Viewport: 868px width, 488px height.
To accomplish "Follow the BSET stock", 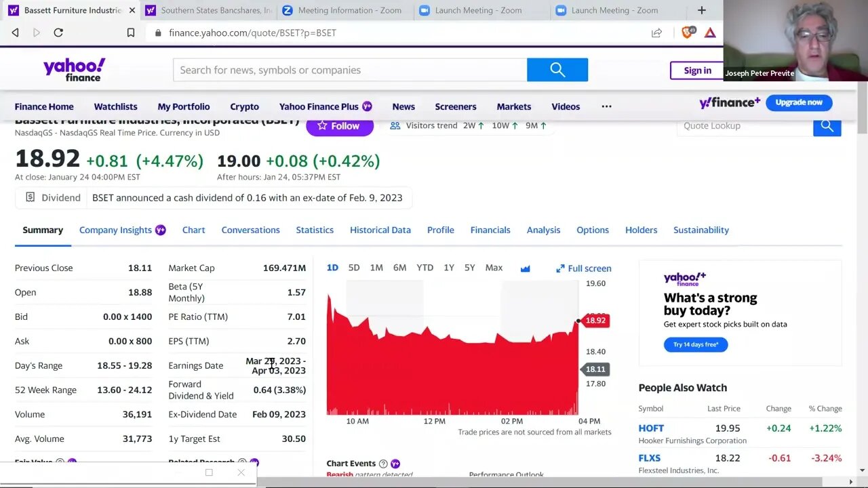I will tap(339, 126).
